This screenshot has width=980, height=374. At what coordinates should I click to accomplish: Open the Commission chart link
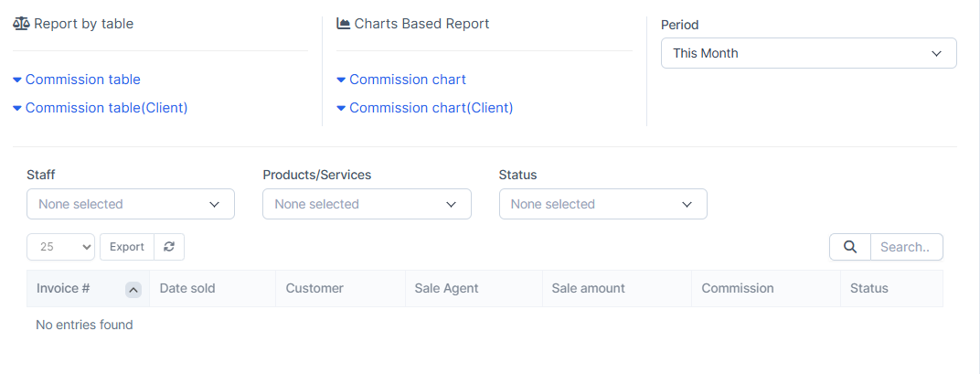click(407, 80)
